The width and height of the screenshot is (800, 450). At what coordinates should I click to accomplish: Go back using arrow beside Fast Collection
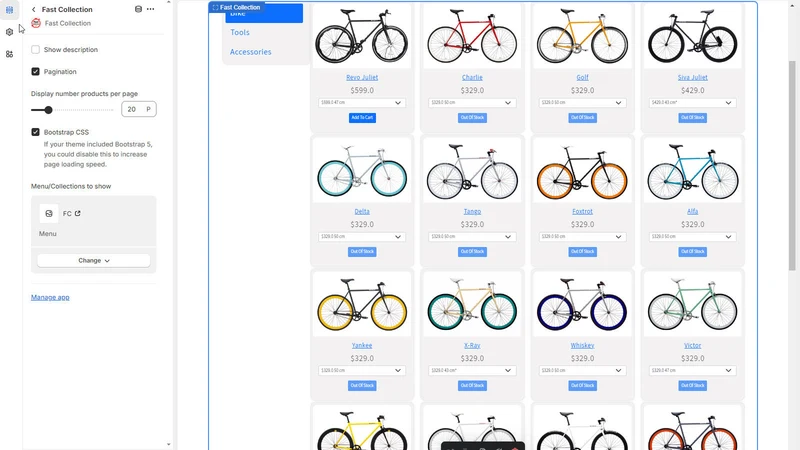coord(34,9)
